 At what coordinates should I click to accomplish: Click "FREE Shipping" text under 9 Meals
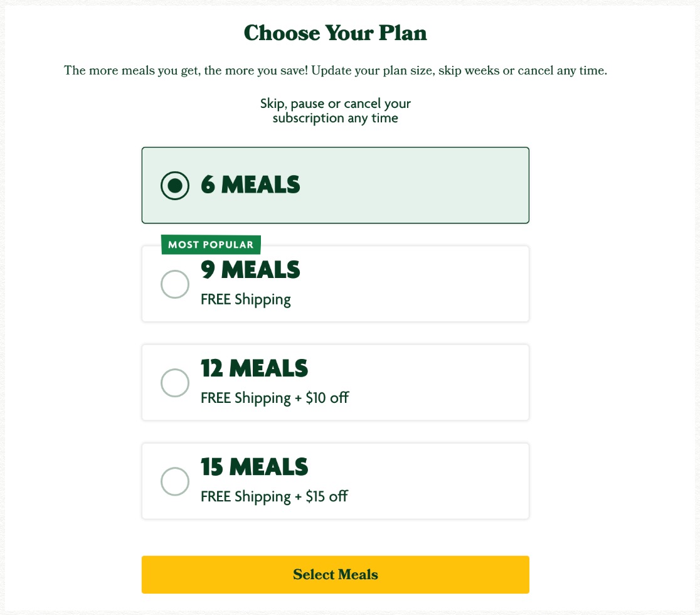coord(246,299)
